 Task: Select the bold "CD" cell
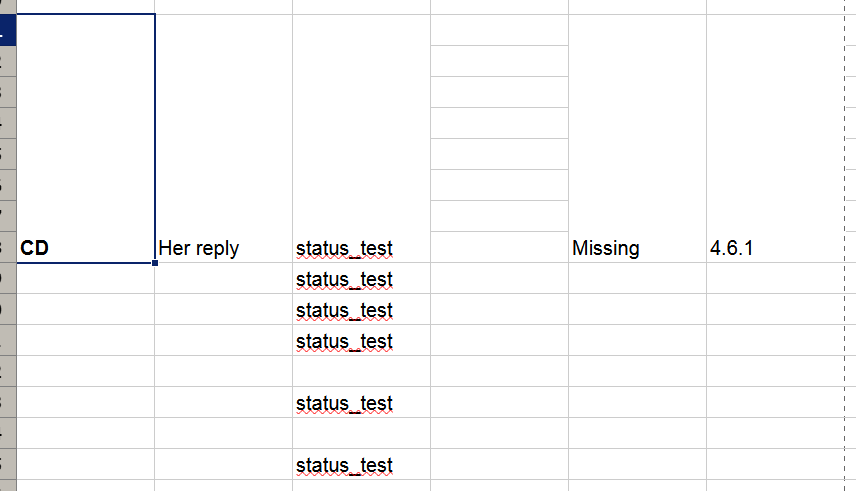85,248
